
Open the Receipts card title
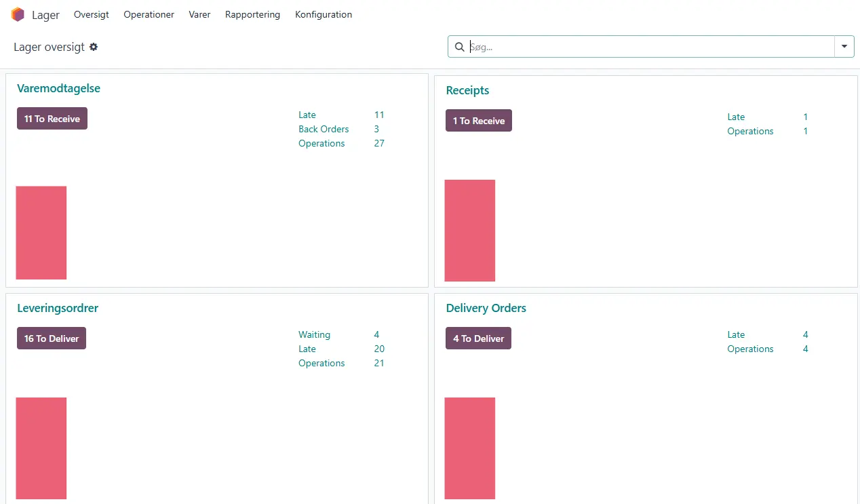click(467, 90)
